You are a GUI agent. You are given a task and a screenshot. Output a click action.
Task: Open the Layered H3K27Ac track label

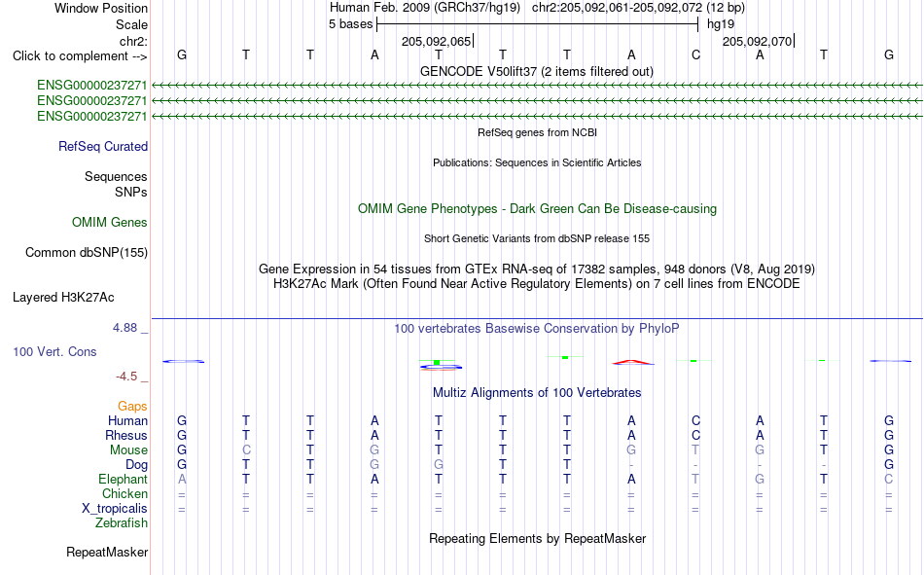tap(63, 298)
